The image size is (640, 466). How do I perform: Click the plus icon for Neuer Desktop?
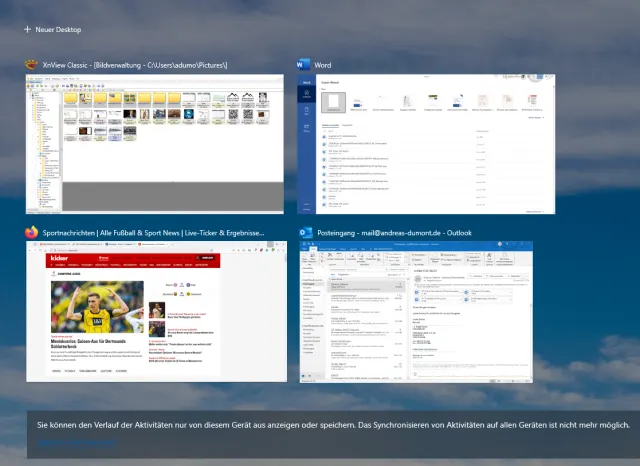tap(28, 29)
